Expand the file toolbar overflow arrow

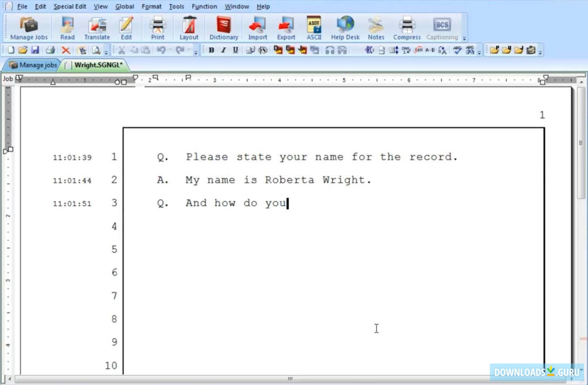[x=106, y=52]
